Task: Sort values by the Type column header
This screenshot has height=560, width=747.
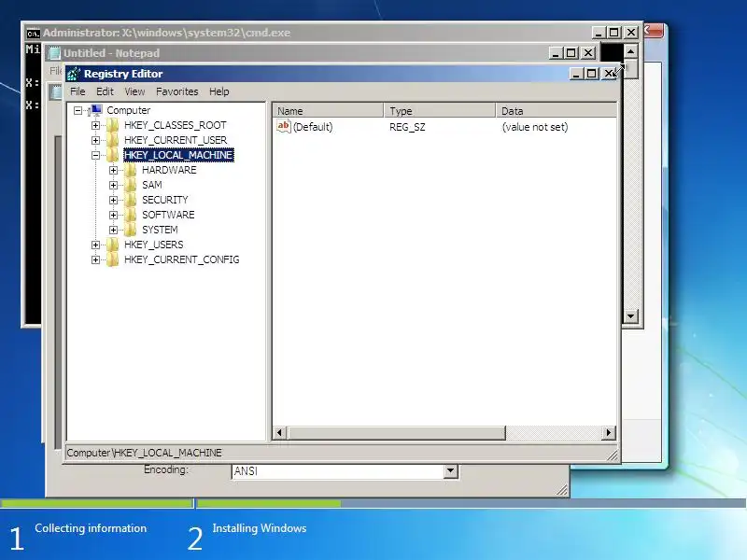Action: tap(440, 111)
